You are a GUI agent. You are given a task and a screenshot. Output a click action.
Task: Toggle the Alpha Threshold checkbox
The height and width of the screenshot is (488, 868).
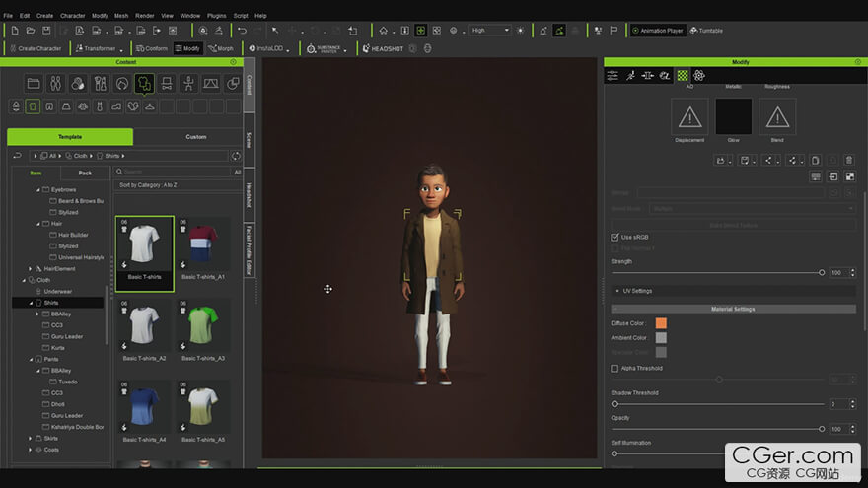(615, 369)
